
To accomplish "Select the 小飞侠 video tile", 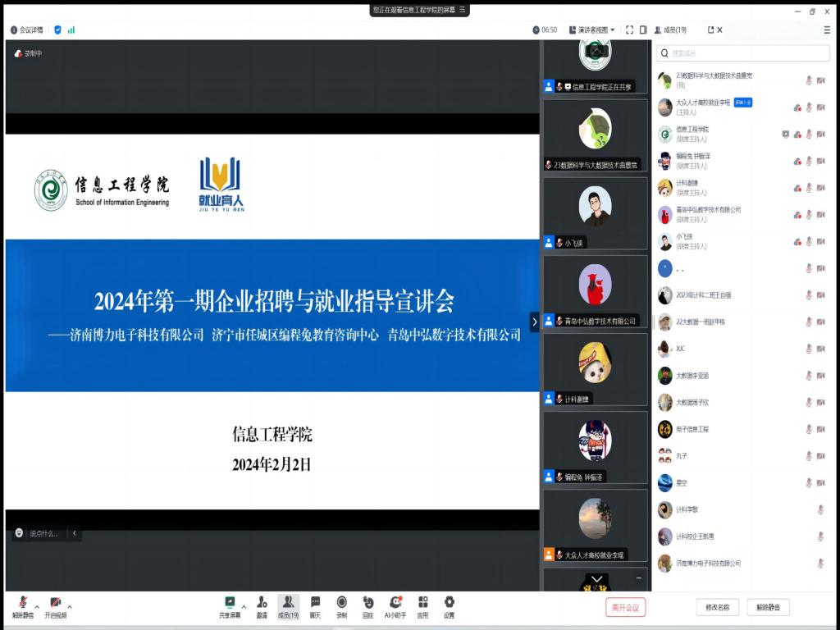I will click(x=596, y=213).
